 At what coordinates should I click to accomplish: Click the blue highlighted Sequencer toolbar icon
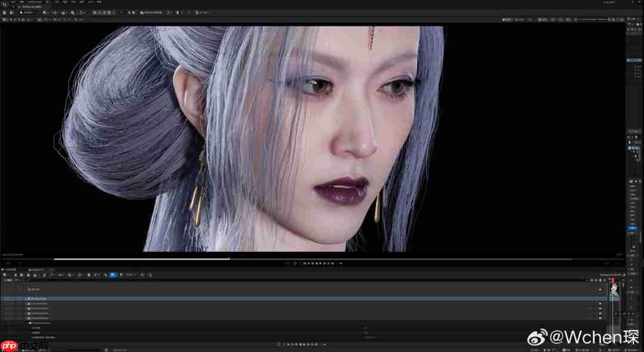click(x=112, y=275)
